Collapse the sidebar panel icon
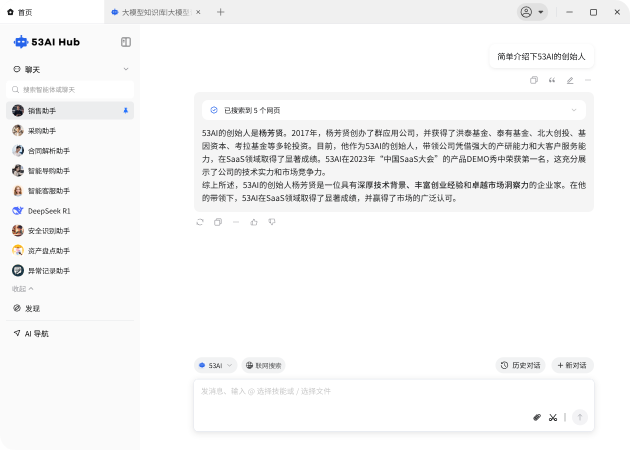Viewport: 630px width, 450px height. pos(126,42)
